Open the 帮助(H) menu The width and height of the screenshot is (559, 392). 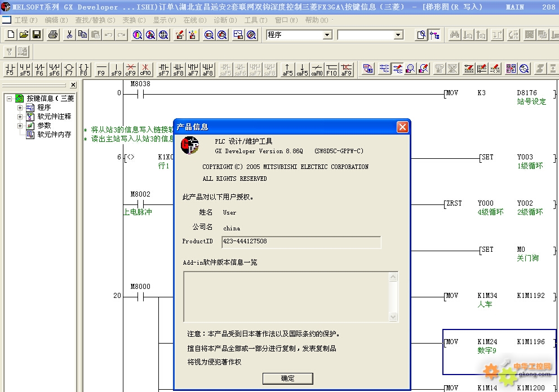click(317, 20)
